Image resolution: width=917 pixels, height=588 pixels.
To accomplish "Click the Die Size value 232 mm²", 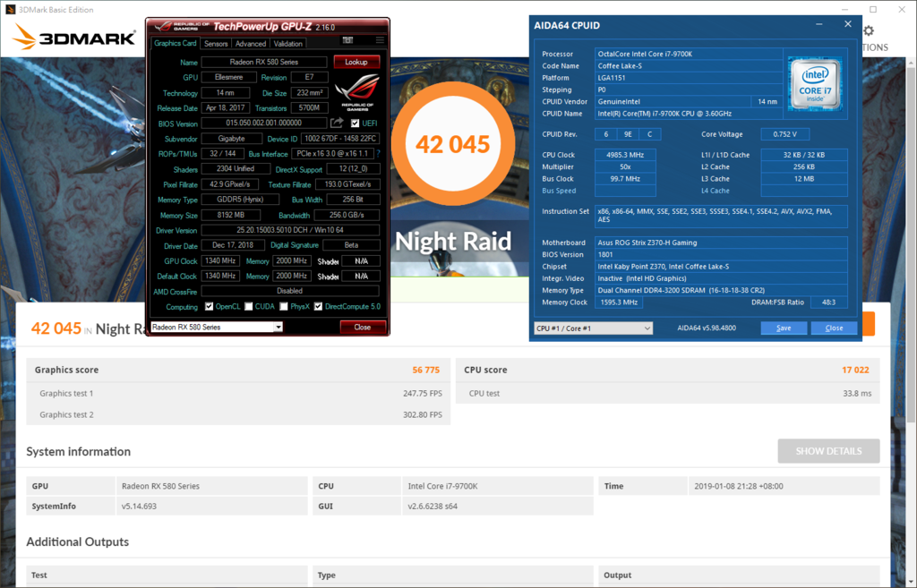I will 309,93.
